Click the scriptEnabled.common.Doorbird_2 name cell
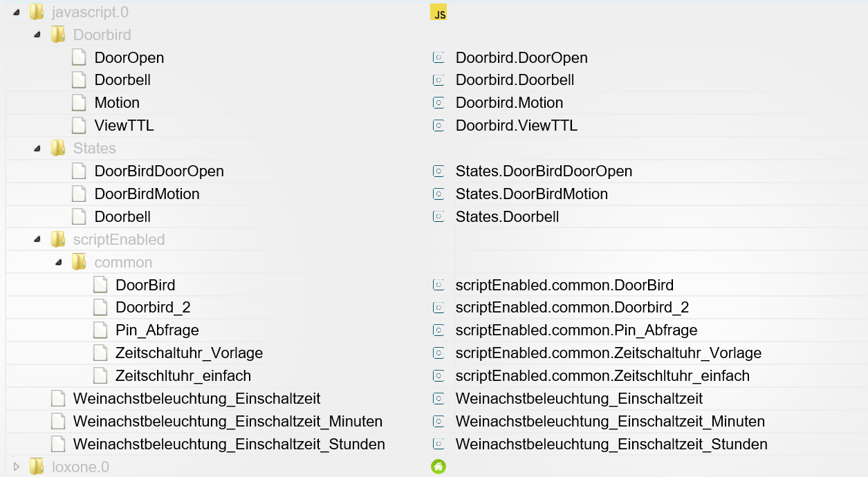 (572, 308)
